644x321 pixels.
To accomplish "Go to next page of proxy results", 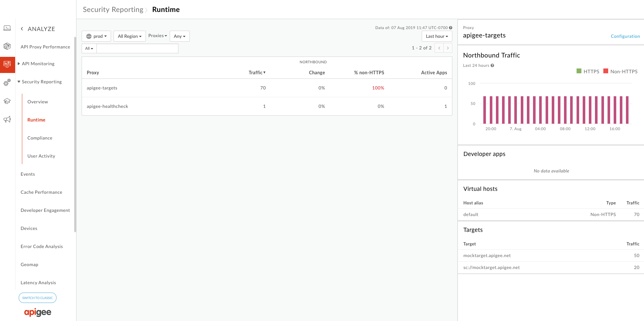I will pyautogui.click(x=448, y=48).
